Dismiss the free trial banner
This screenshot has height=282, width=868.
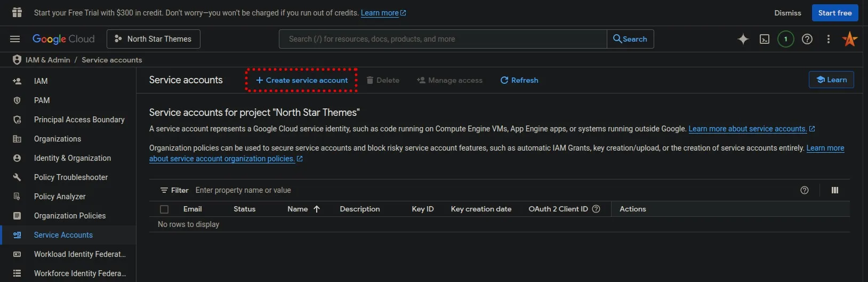787,13
